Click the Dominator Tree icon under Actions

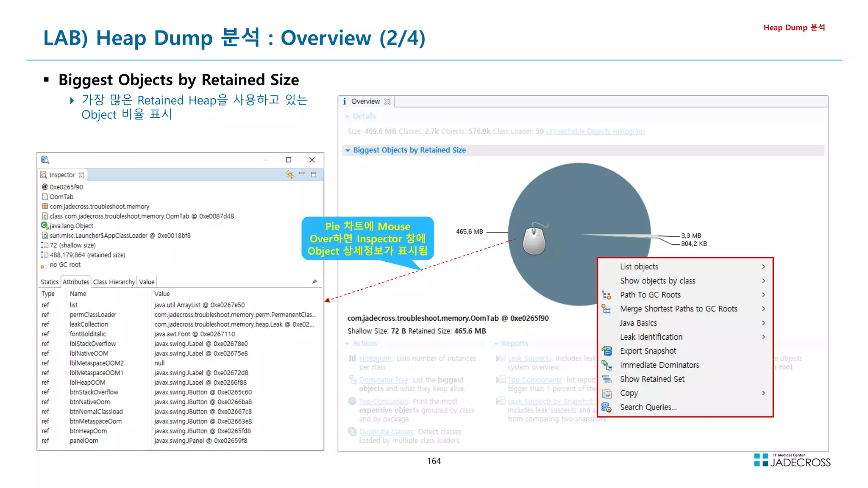353,380
